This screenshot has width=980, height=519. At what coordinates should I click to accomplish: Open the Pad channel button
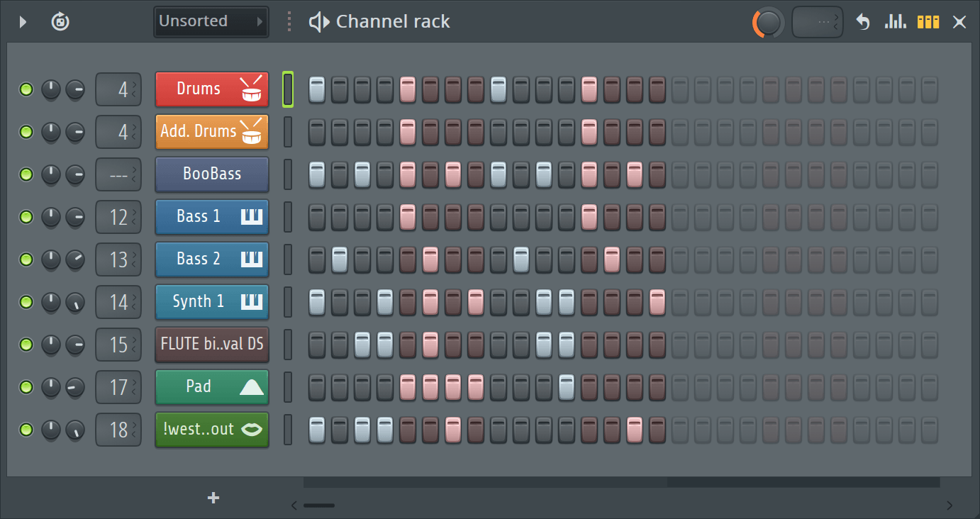[x=212, y=387]
